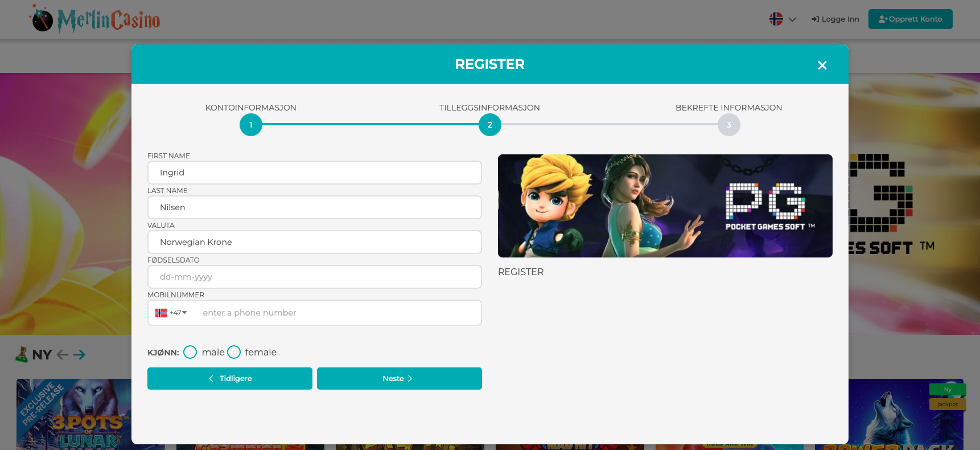Click the Logge Inn link
The width and height of the screenshot is (980, 450).
coord(835,19)
